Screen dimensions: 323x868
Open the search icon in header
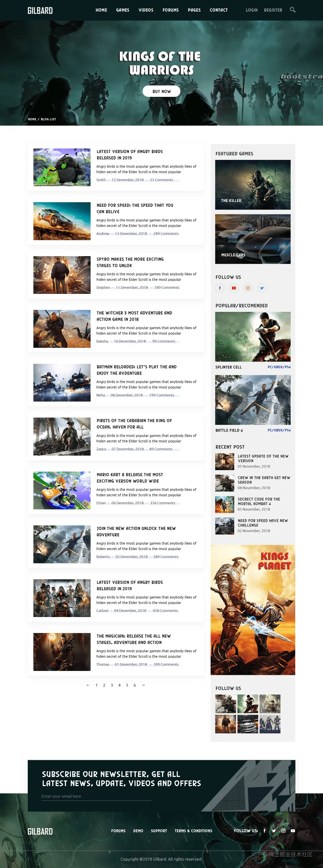point(292,10)
